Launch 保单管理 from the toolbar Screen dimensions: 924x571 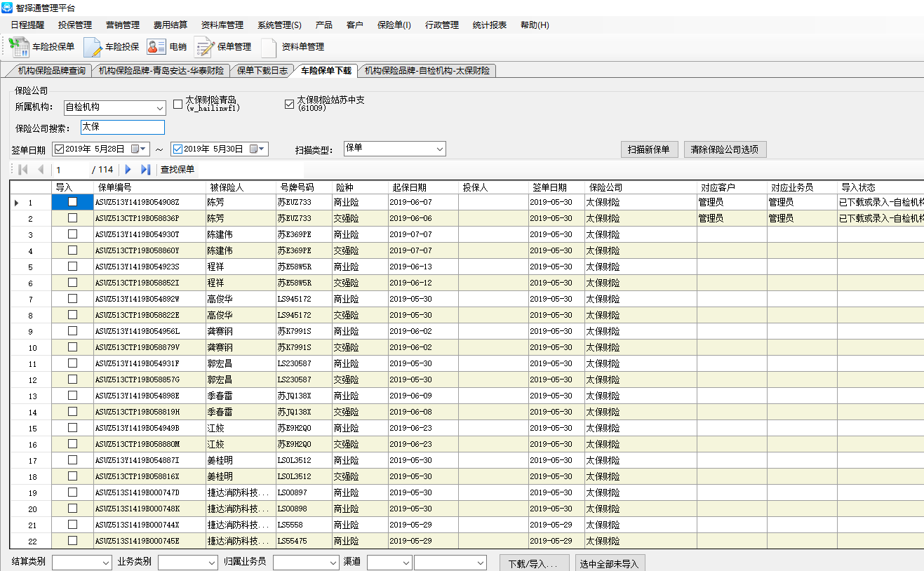pyautogui.click(x=204, y=47)
